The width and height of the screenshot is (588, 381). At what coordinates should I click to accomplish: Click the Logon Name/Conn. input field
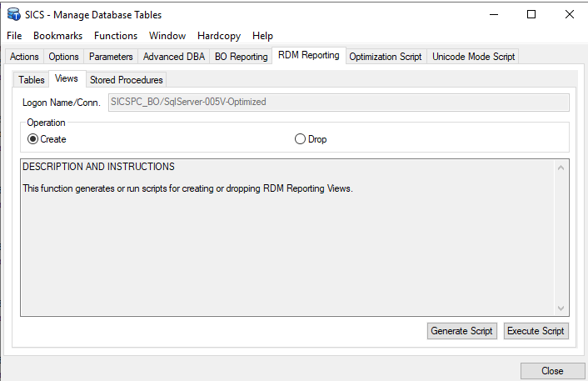point(339,103)
